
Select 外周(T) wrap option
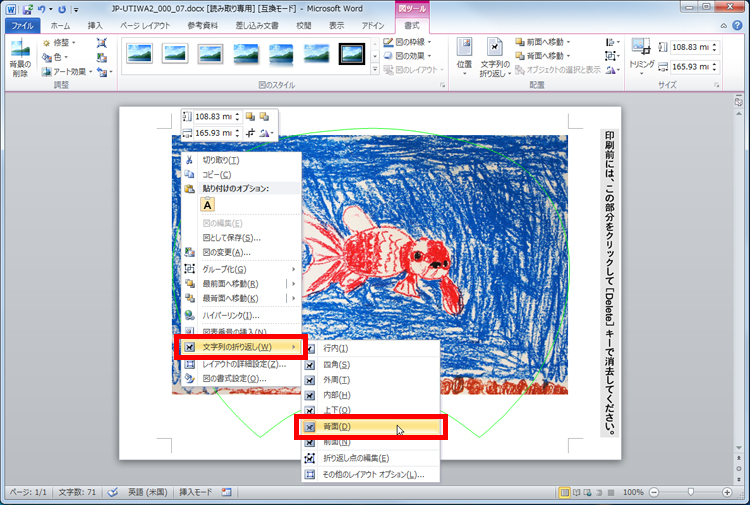coord(371,380)
